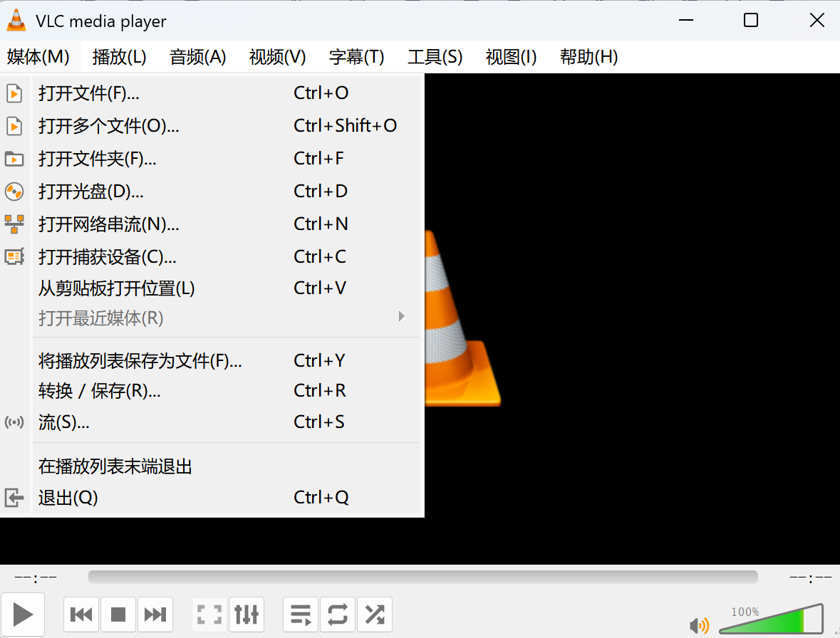Click the fullscreen video icon
The image size is (840, 638).
[209, 614]
